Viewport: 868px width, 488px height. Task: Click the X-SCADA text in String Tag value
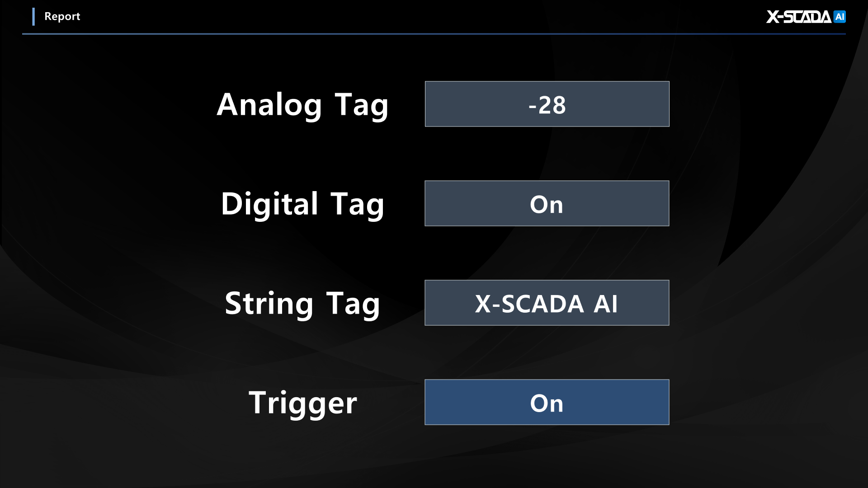click(529, 304)
